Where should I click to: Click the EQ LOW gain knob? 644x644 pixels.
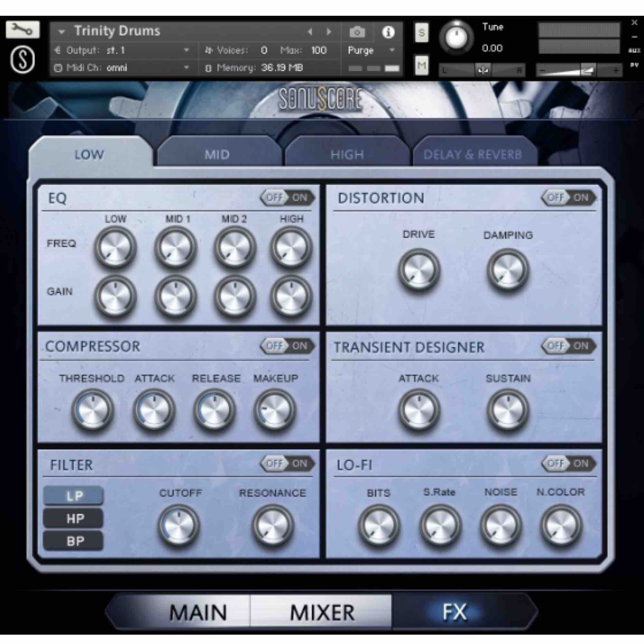(115, 296)
